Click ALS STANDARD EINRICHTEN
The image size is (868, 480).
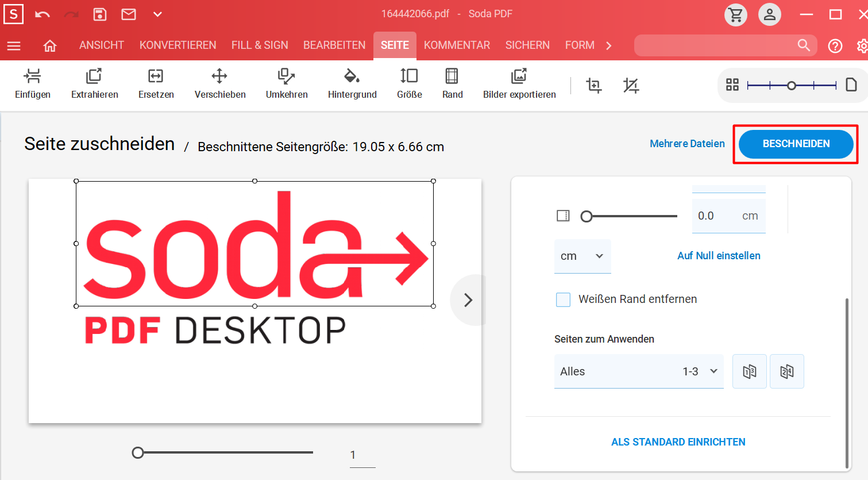tap(678, 442)
